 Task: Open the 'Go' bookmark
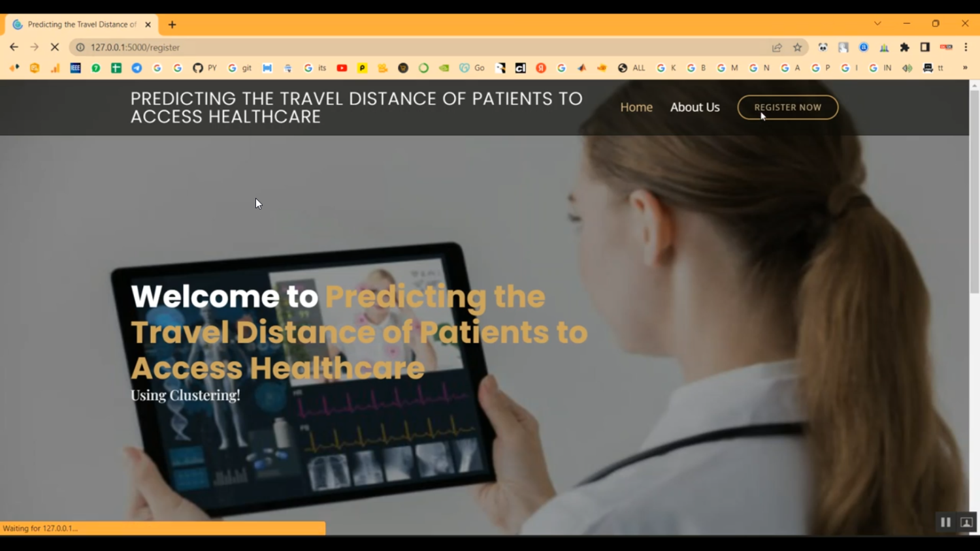pos(472,68)
